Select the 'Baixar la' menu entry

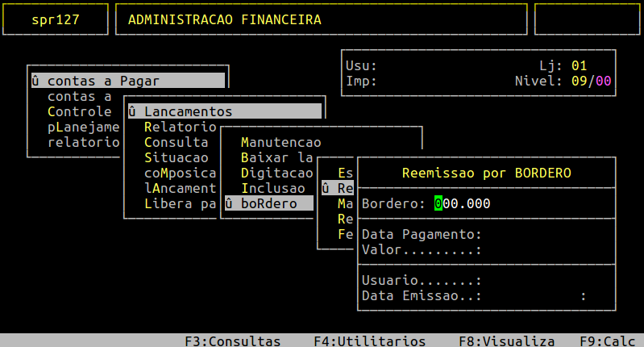276,157
